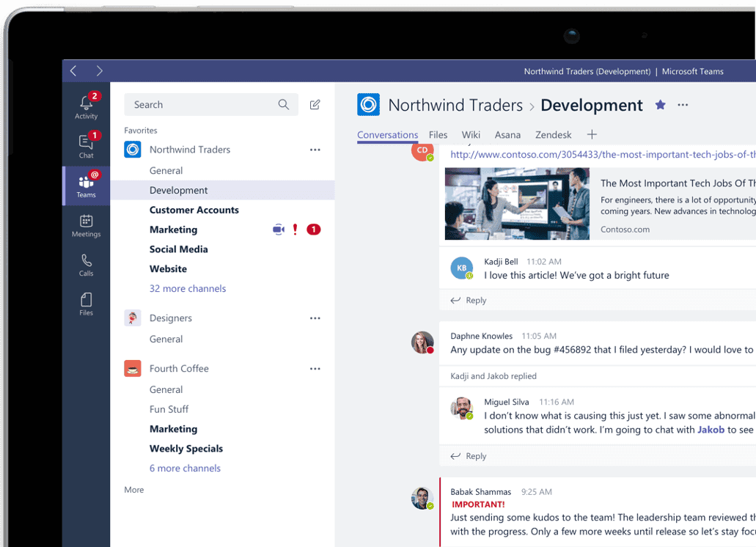This screenshot has width=756, height=547.
Task: Click Miguel Silva's profile picture
Action: point(461,408)
